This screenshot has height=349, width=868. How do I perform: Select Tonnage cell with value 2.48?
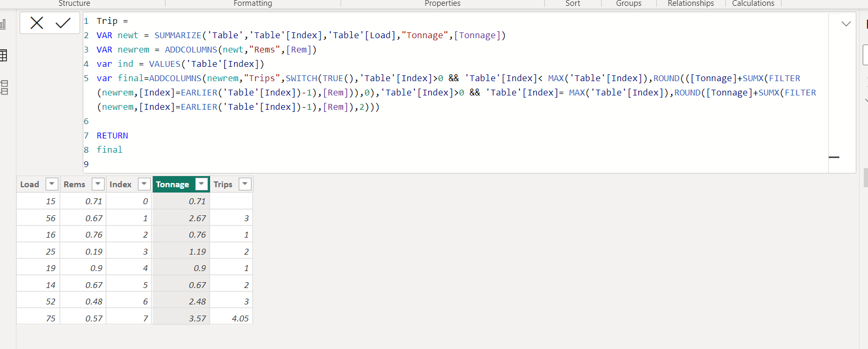click(181, 301)
